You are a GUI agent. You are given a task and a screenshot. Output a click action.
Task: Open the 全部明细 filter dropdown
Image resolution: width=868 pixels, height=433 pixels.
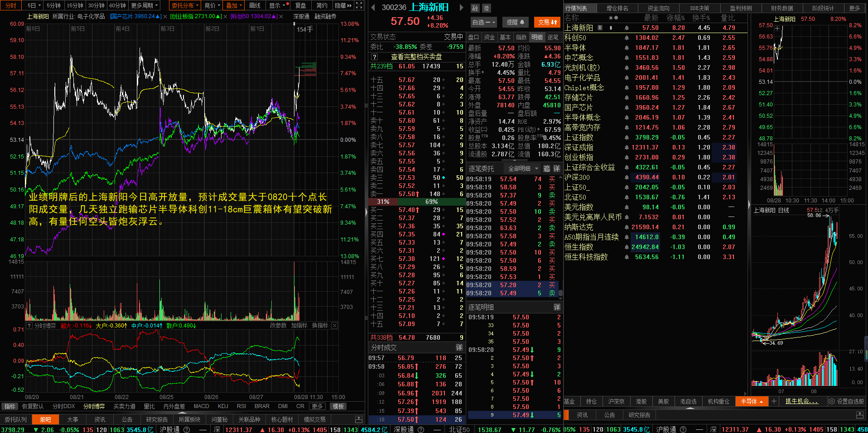522,168
